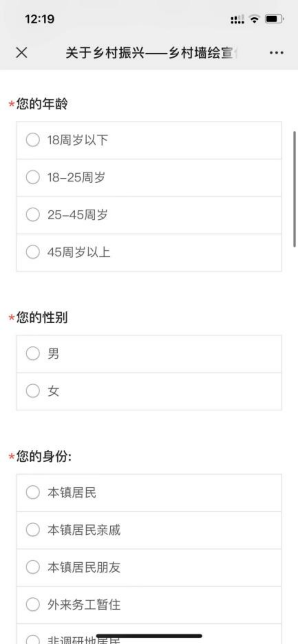Pick the 25-45周岁 age range
Screen dimensions: 298x644
tap(33, 215)
